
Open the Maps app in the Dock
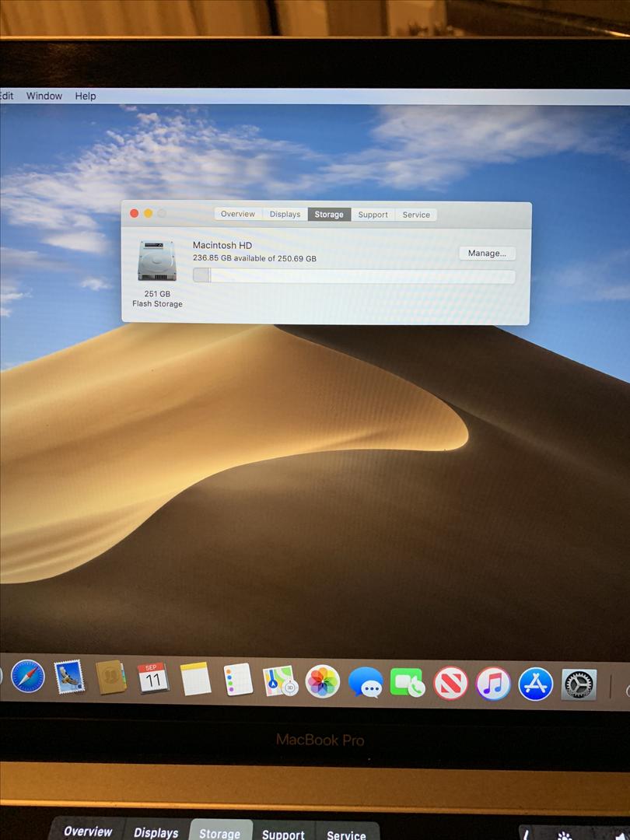coord(280,681)
